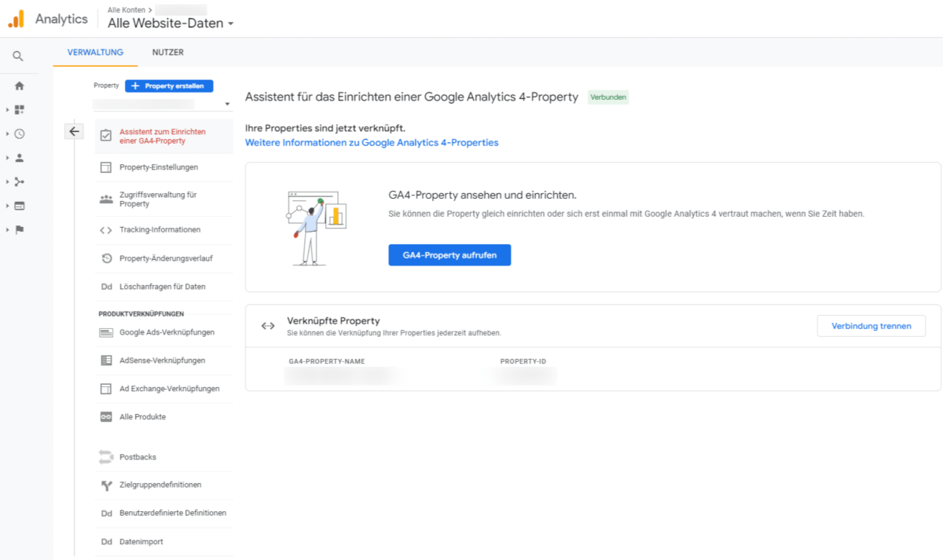Viewport: 943px width, 560px height.
Task: Open Tracking-Informationen menu entry
Action: pos(163,230)
